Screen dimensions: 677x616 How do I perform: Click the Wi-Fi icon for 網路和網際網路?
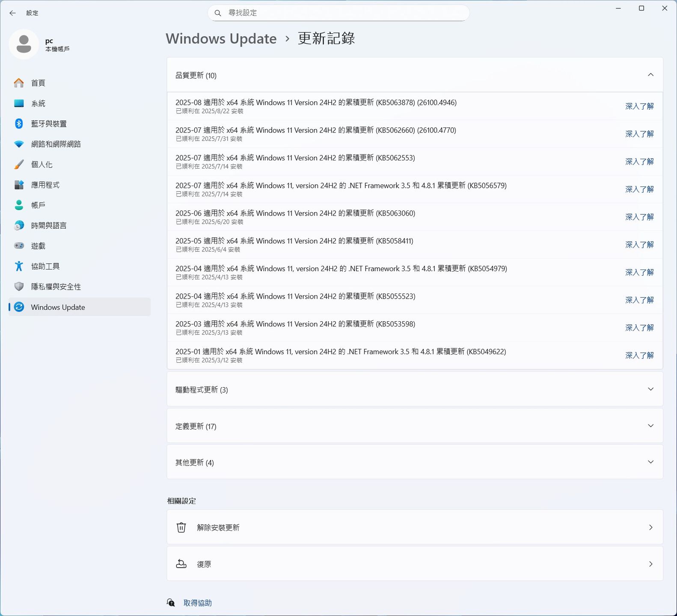19,144
